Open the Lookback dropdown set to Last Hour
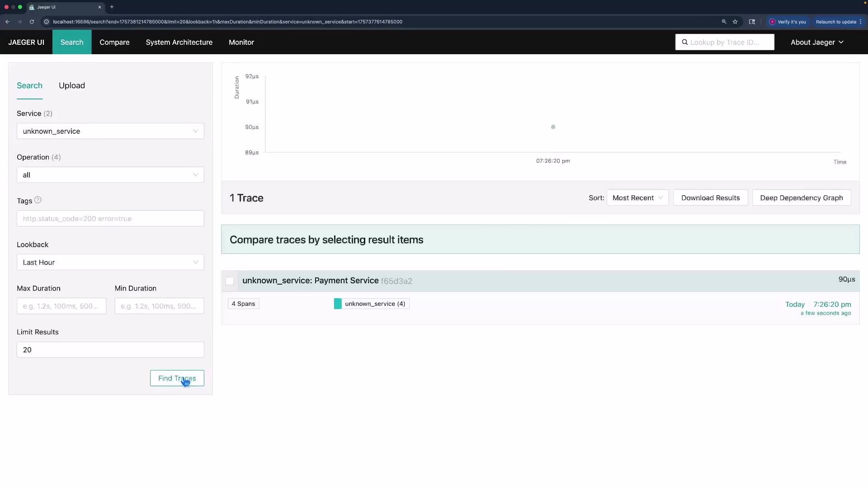868x488 pixels. [x=110, y=262]
